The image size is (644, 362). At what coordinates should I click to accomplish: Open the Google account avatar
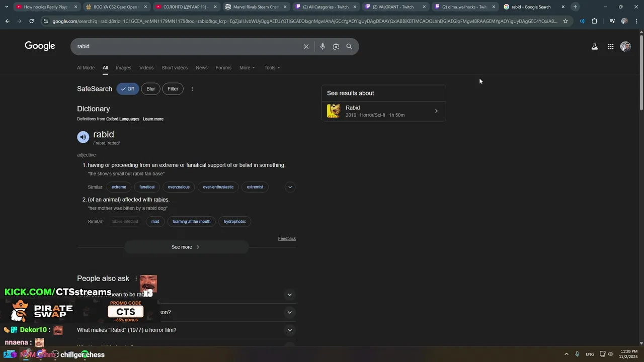pyautogui.click(x=625, y=47)
